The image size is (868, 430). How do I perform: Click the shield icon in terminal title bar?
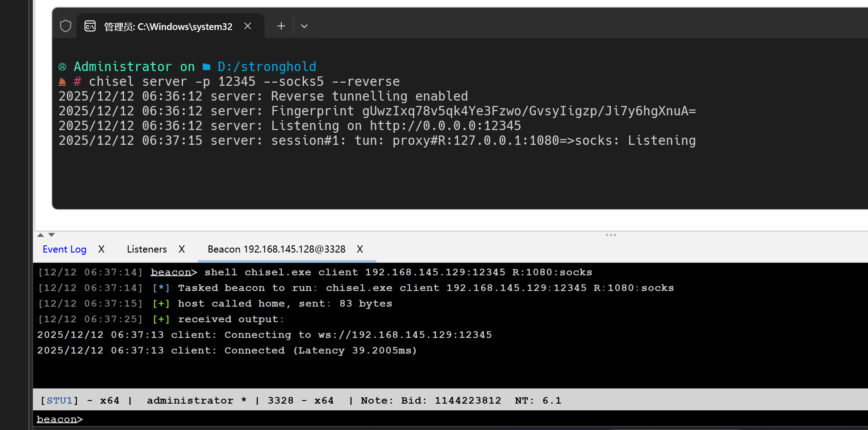coord(66,26)
